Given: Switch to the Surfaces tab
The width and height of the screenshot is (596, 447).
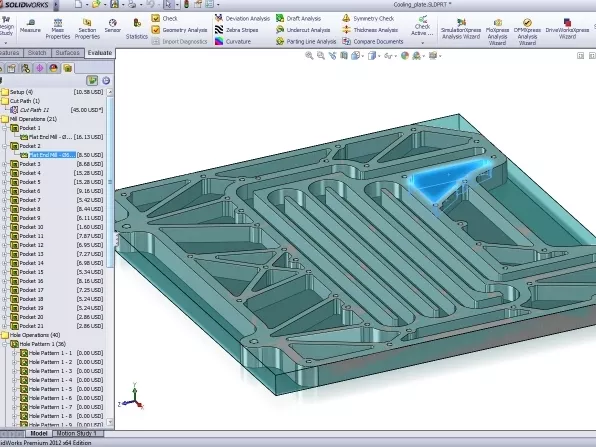Looking at the screenshot, I should click(x=67, y=53).
